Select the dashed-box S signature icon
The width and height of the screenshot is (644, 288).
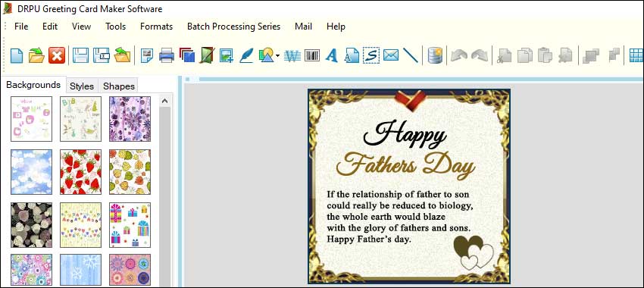371,55
